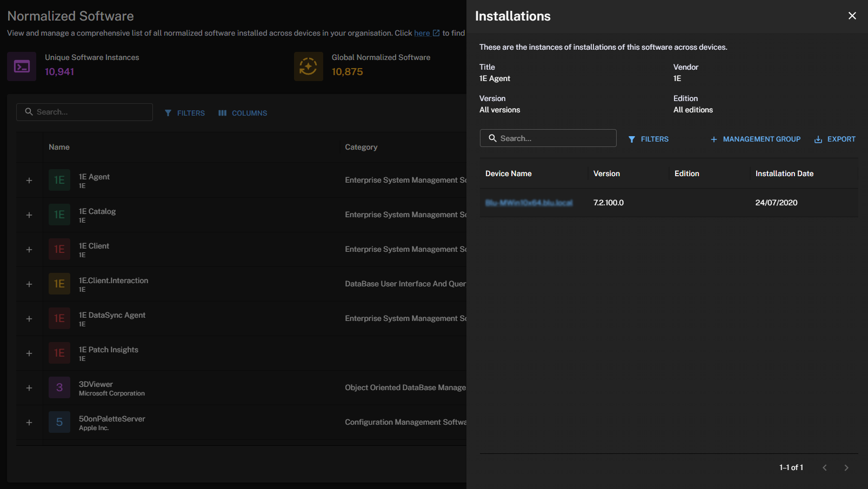The height and width of the screenshot is (489, 868).
Task: Click the Object Oriented DataBase category cell
Action: click(x=405, y=387)
